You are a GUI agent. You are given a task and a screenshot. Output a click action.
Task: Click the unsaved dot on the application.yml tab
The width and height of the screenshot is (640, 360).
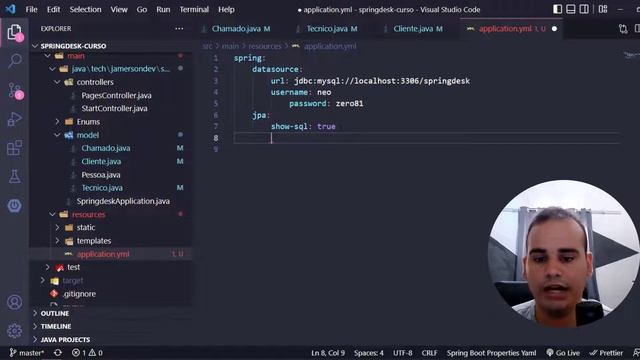(x=554, y=29)
